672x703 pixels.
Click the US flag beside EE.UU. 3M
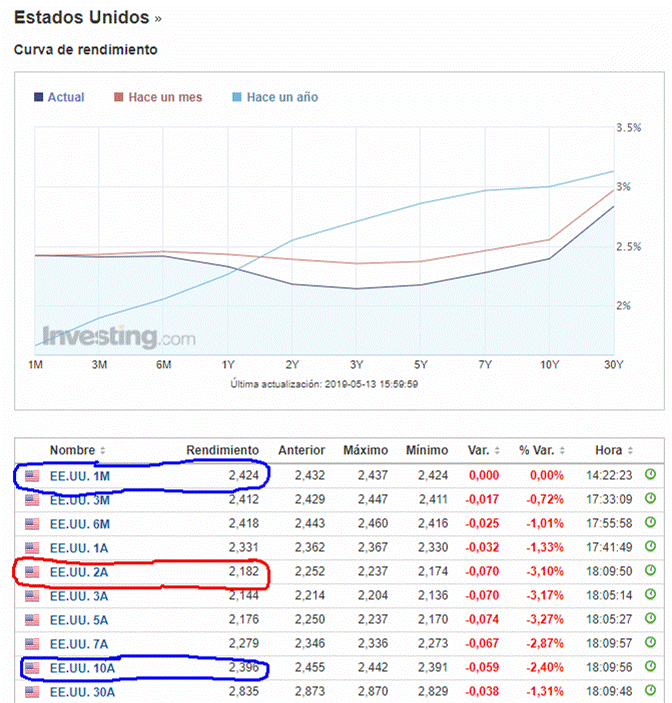(32, 500)
